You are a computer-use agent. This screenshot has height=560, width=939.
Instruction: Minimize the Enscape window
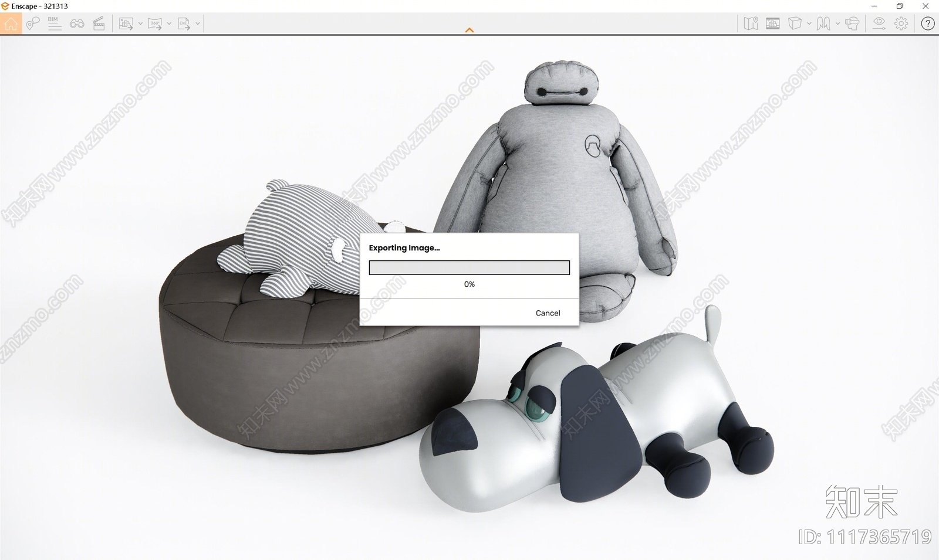874,6
